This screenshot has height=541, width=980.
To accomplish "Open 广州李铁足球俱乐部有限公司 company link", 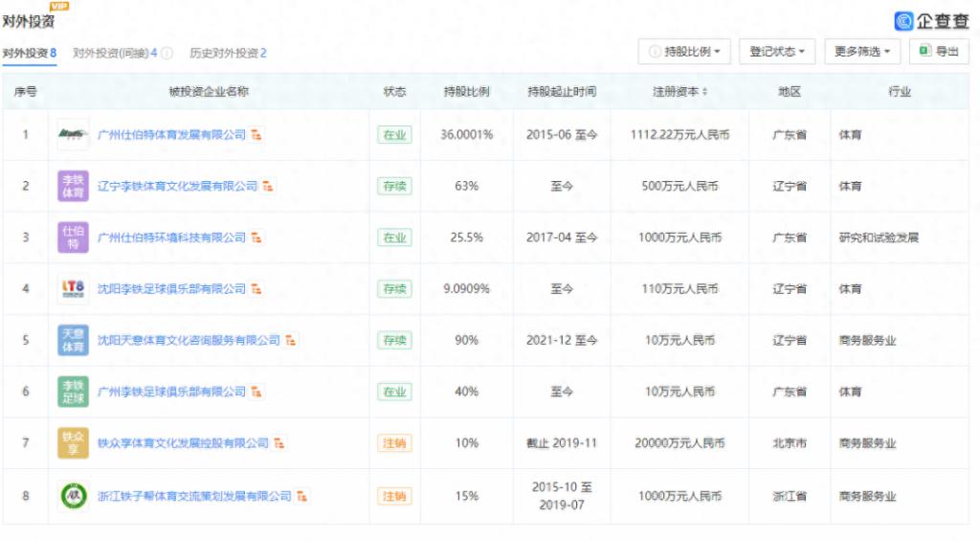I will pos(171,392).
